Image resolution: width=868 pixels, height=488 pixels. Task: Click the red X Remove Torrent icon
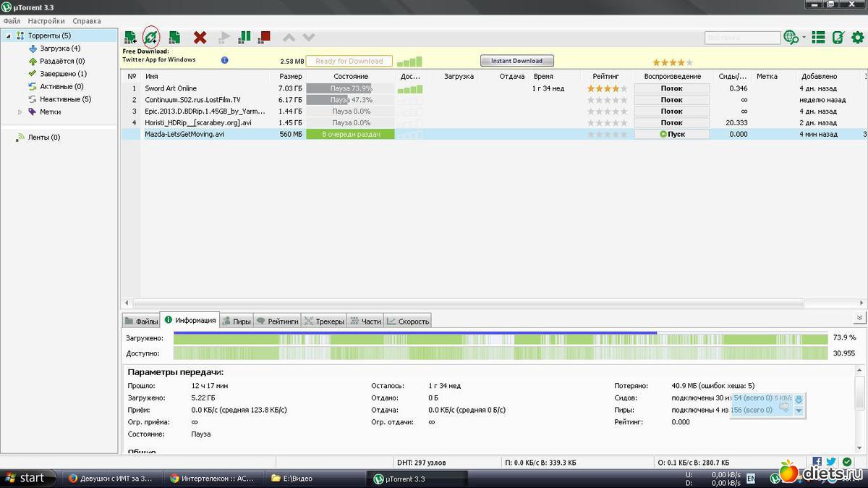coord(200,37)
